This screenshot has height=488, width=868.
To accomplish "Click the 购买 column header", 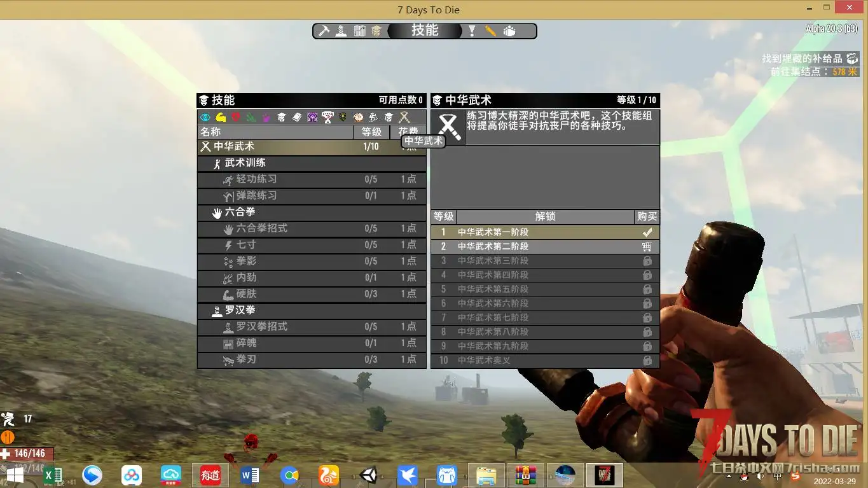I will [x=647, y=217].
